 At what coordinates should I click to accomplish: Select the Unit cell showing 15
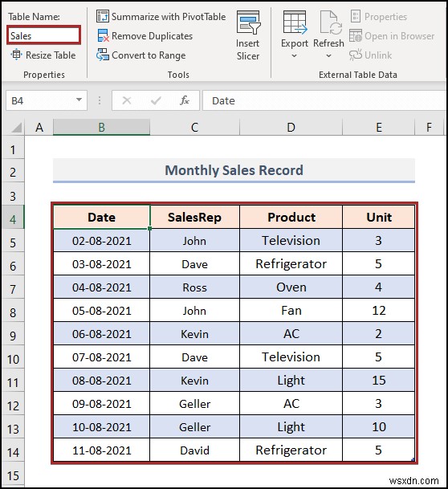click(x=378, y=380)
